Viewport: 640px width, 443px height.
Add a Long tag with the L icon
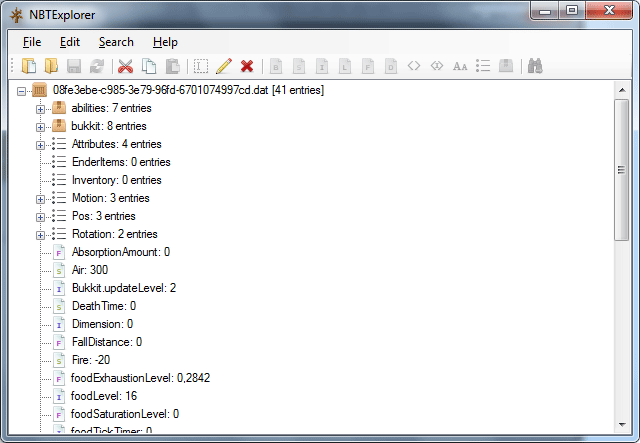click(345, 66)
